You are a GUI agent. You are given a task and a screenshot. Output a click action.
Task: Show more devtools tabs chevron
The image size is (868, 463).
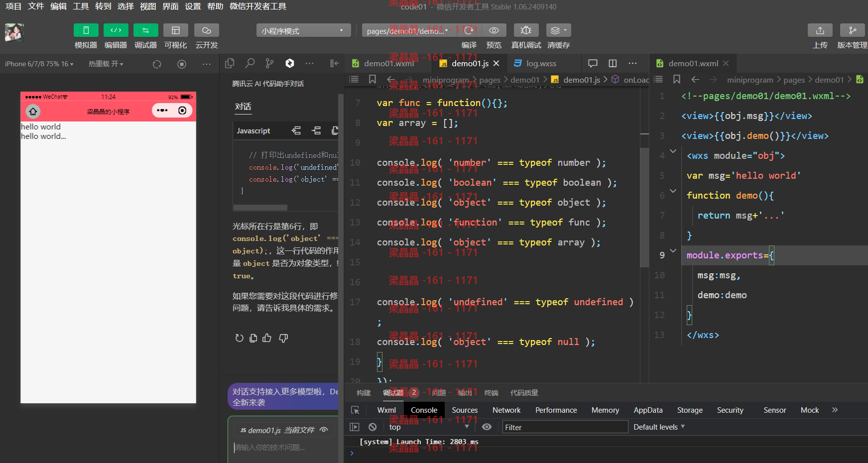(835, 410)
